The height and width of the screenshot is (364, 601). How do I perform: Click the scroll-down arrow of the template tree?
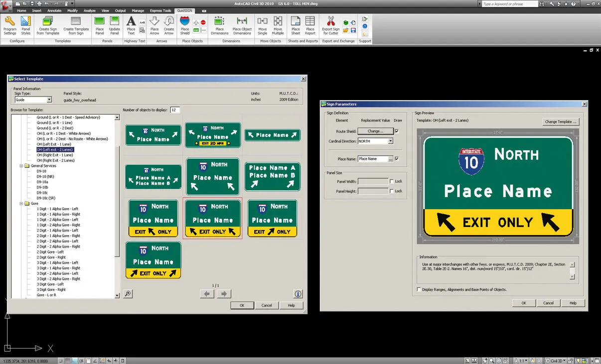pyautogui.click(x=117, y=295)
